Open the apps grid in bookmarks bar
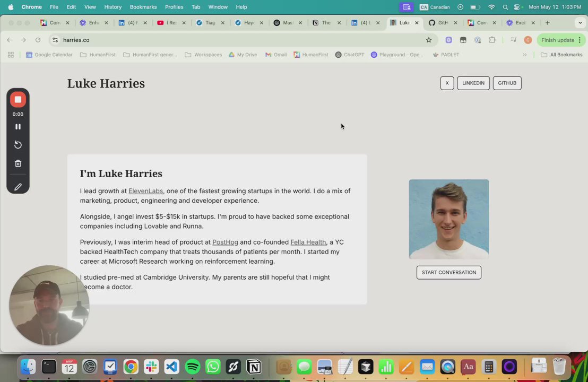 point(11,55)
